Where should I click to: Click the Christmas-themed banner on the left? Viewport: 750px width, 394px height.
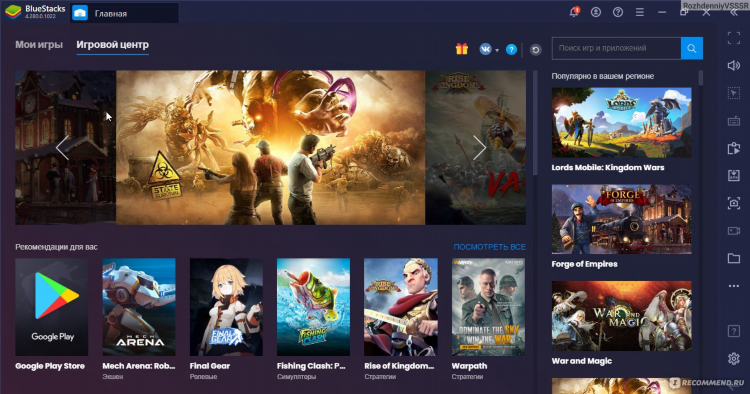pos(66,147)
